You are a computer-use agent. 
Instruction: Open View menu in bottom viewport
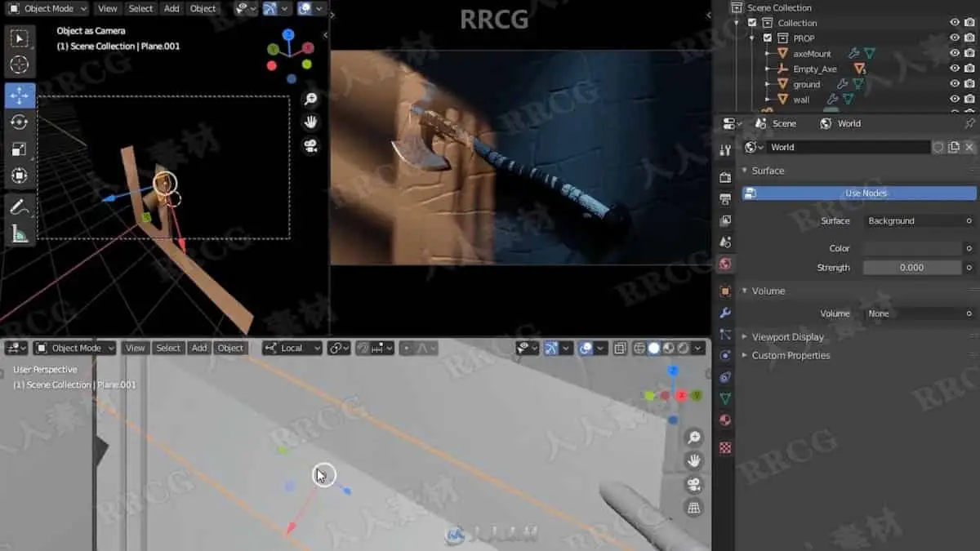[135, 348]
